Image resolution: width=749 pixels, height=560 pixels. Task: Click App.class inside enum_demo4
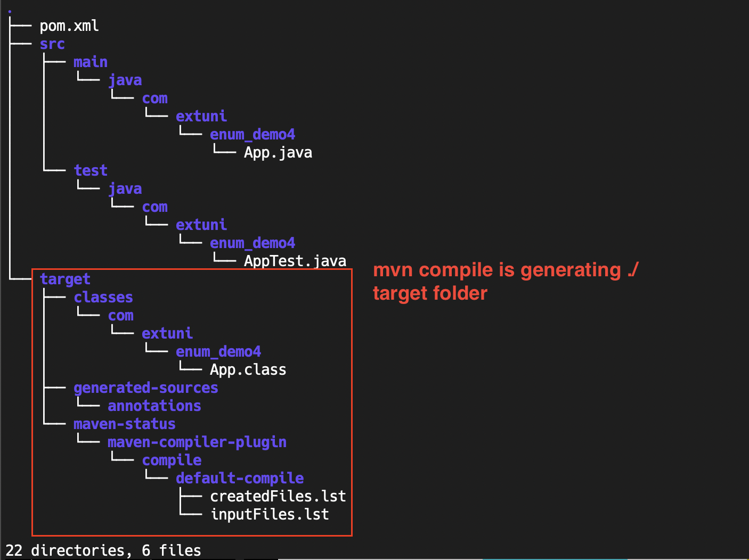tap(248, 369)
